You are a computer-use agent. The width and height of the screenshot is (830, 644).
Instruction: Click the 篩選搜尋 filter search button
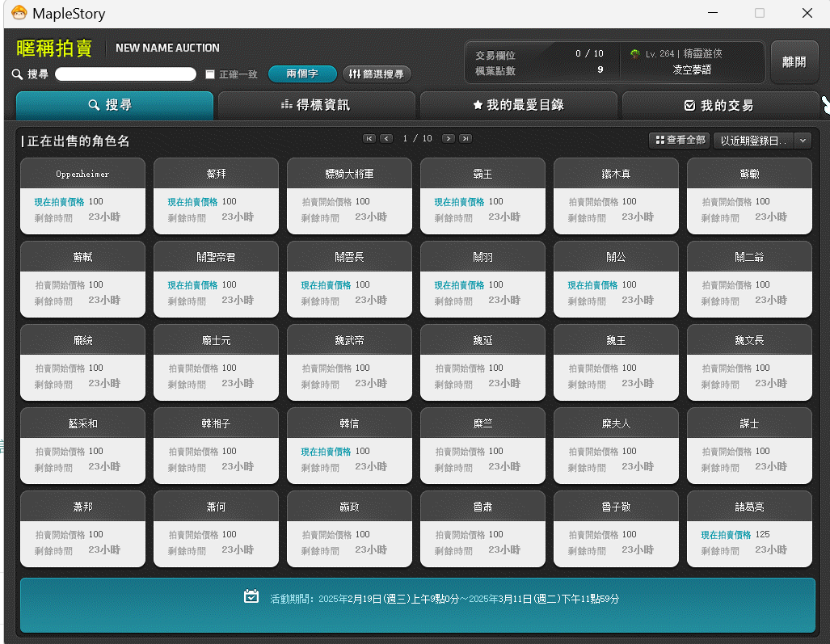(377, 74)
